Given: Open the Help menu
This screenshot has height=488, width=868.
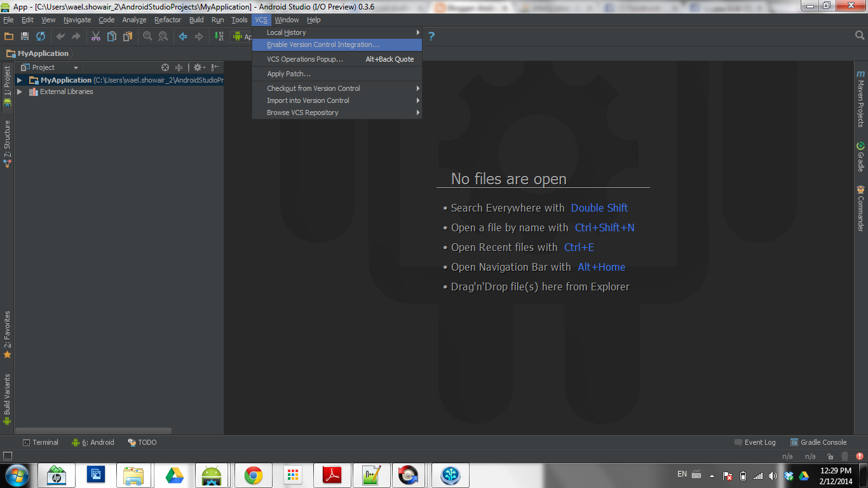Looking at the screenshot, I should [314, 20].
